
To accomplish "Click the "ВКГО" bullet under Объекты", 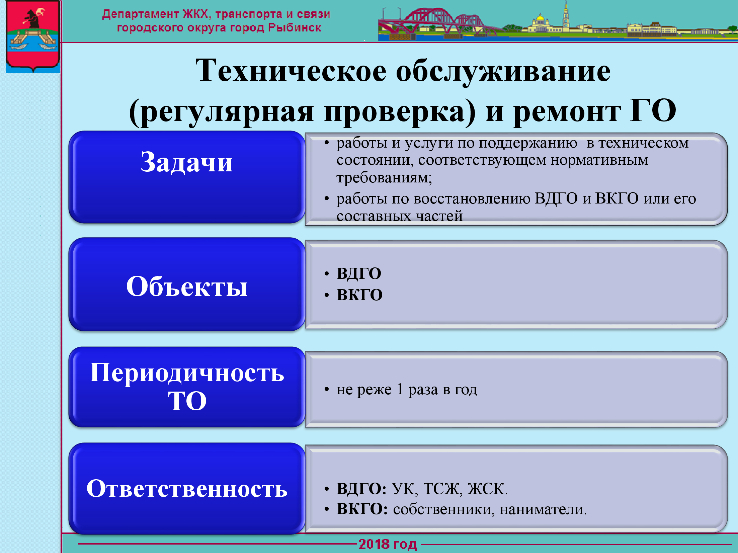I will point(359,295).
